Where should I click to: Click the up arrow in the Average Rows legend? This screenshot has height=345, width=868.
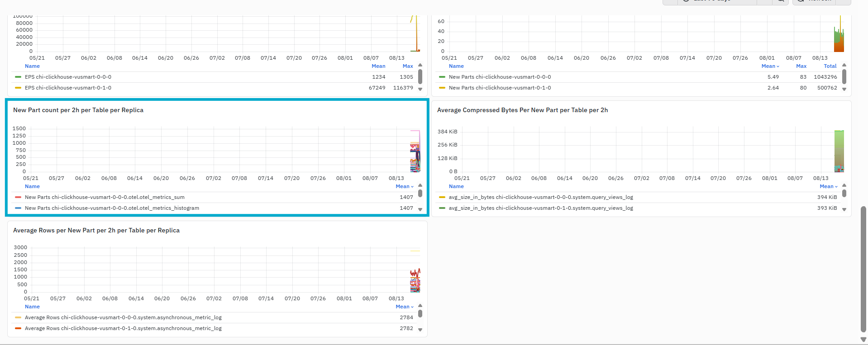(x=420, y=306)
